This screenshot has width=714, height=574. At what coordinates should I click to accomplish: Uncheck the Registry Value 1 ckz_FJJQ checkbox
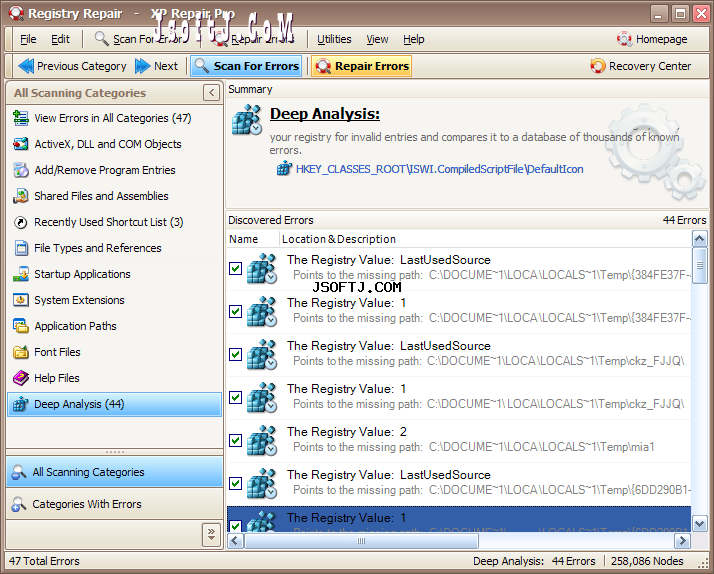click(235, 397)
